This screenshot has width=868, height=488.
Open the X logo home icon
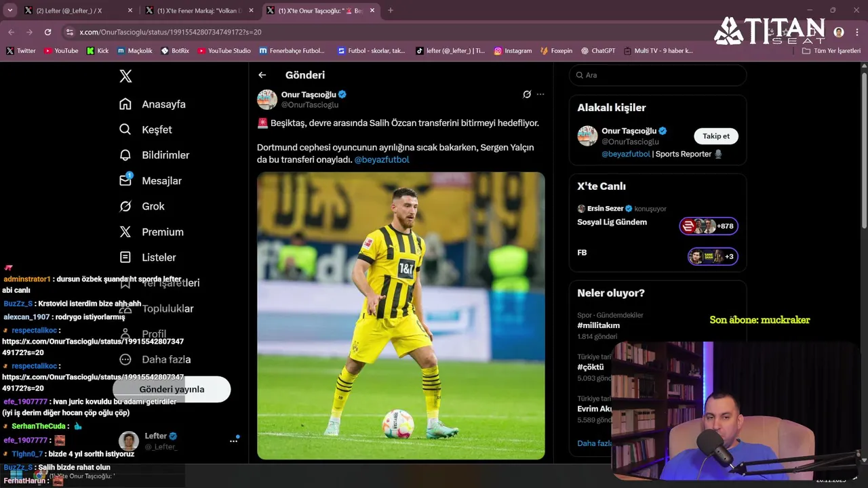[x=125, y=76]
